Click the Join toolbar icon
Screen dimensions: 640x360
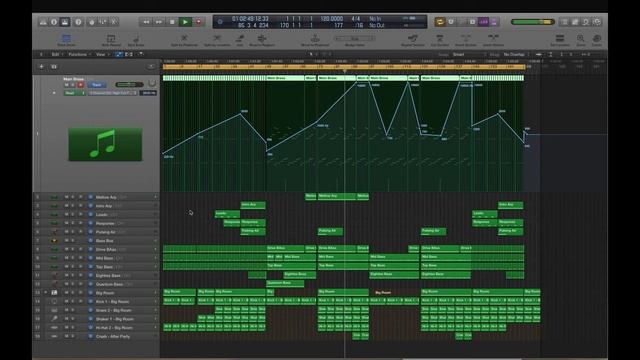[x=240, y=40]
